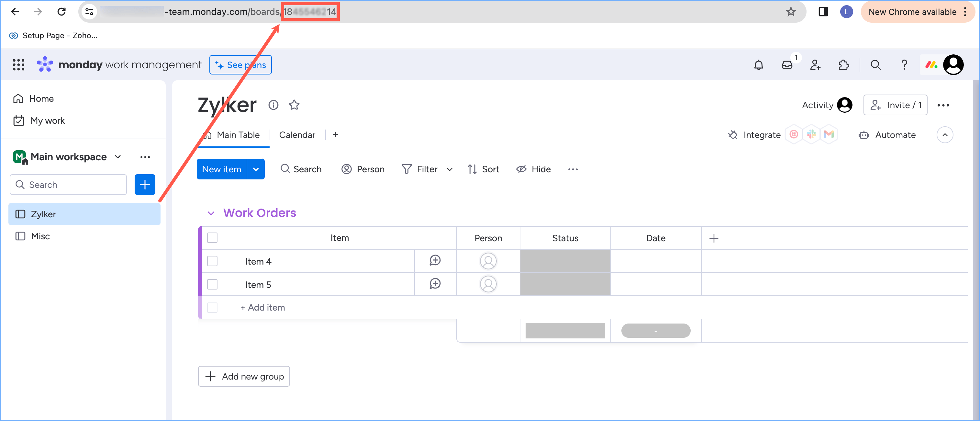Click the invite members icon in header
This screenshot has height=421, width=980.
coord(815,65)
